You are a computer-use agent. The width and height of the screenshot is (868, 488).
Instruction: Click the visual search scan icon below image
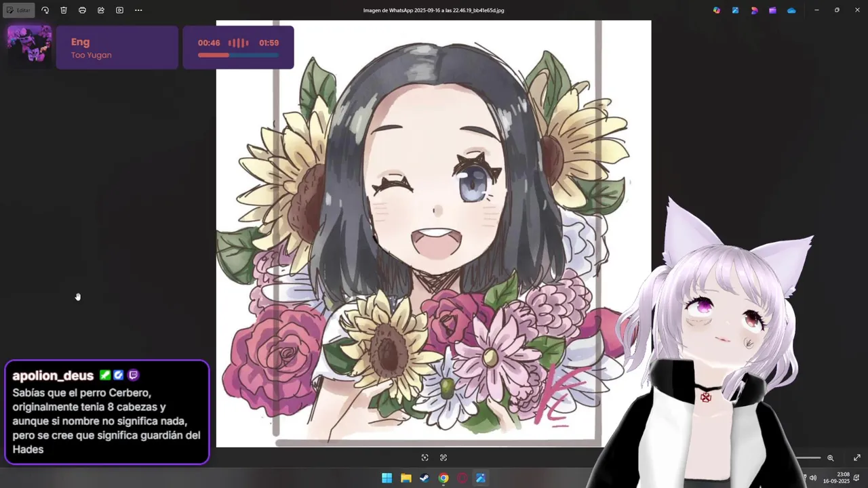click(425, 457)
